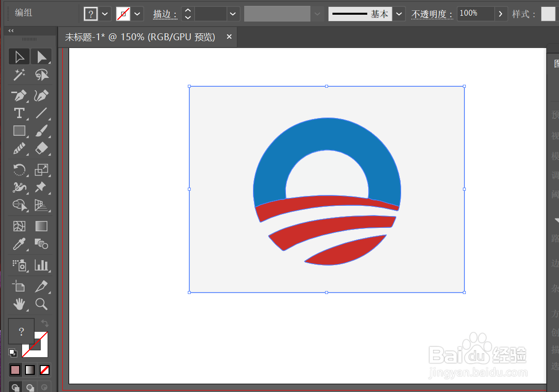The height and width of the screenshot is (392, 559).
Task: Select the Selection tool (black arrow)
Action: click(x=19, y=57)
